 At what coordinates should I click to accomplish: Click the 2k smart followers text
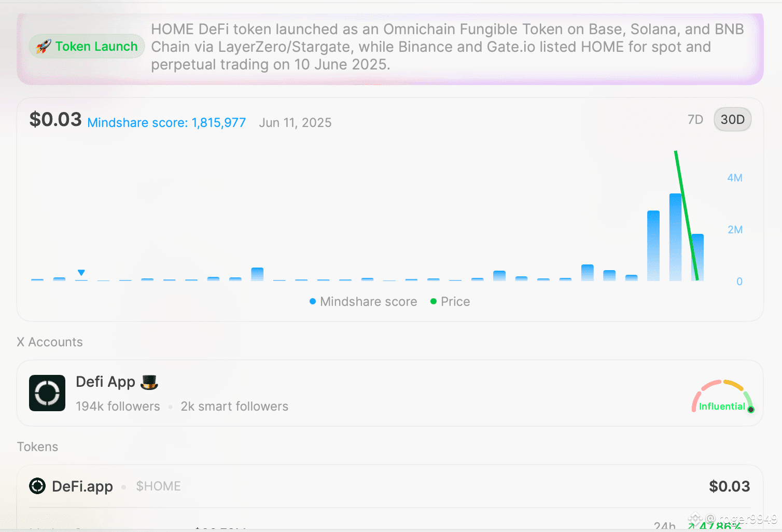pos(234,407)
